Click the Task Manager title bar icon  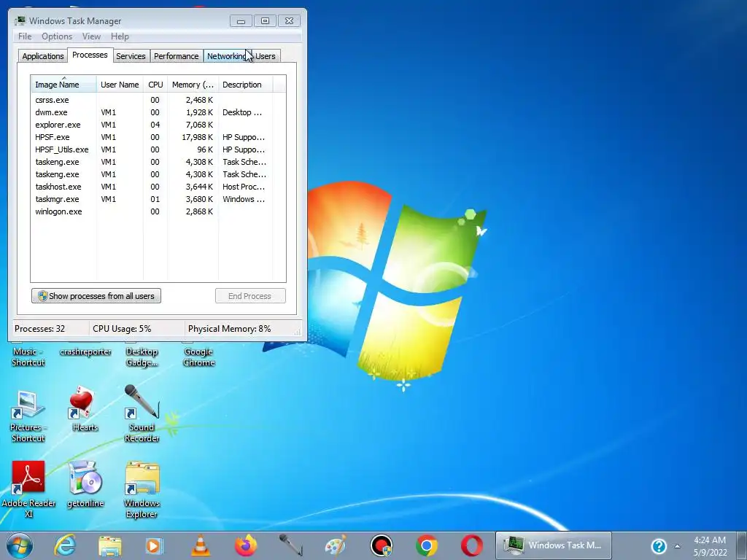pos(20,20)
